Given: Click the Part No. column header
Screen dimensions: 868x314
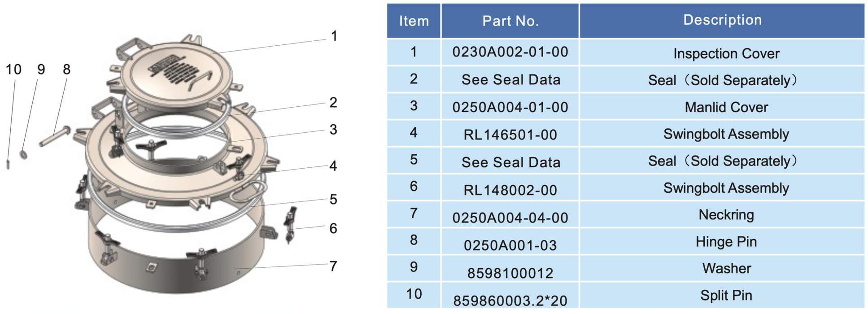Looking at the screenshot, I should click(510, 21).
